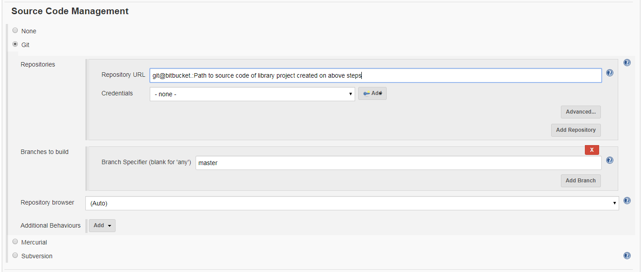Choose Mercurial as source control
This screenshot has width=644, height=272.
click(x=16, y=242)
